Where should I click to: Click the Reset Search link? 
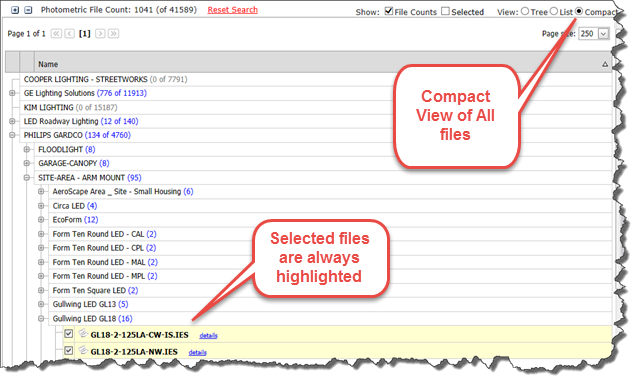click(232, 10)
